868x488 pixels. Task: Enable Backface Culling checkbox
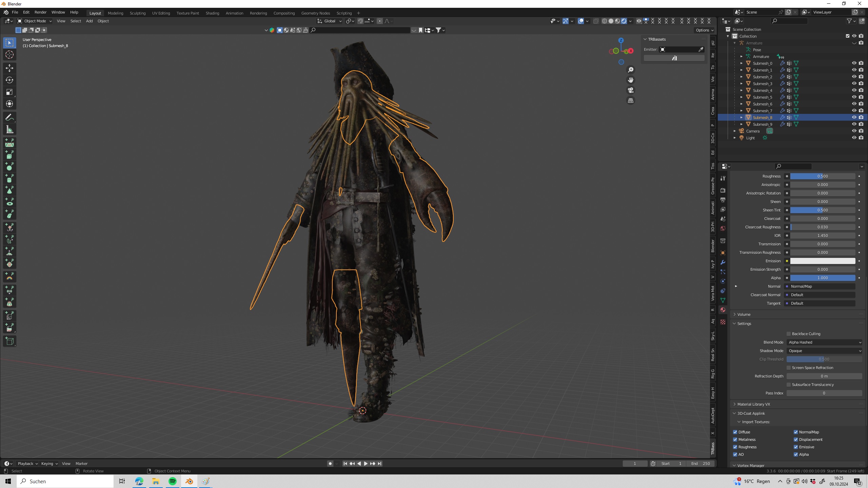[789, 334]
